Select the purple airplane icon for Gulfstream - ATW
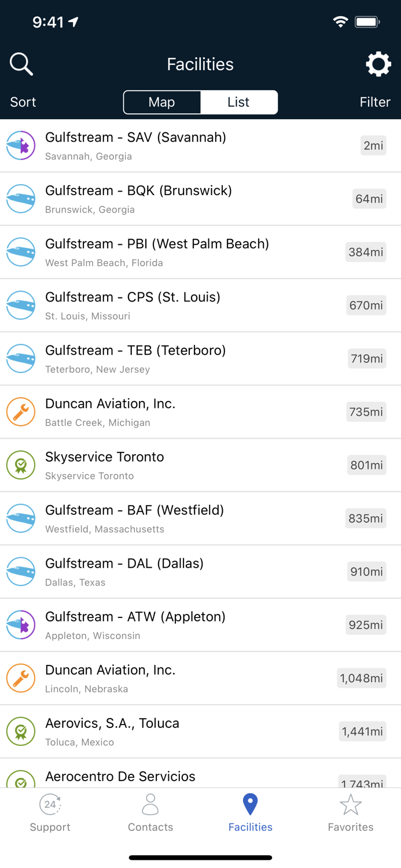This screenshot has height=868, width=401. click(20, 625)
